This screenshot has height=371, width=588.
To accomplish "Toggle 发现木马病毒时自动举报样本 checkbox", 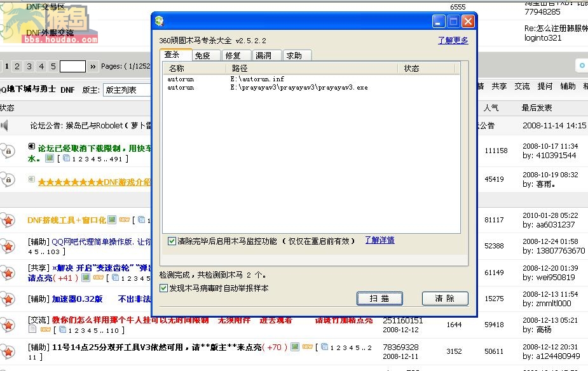I will [x=163, y=288].
